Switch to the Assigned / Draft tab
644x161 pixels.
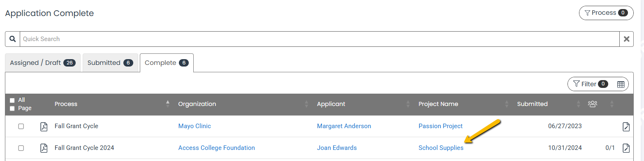tap(43, 63)
